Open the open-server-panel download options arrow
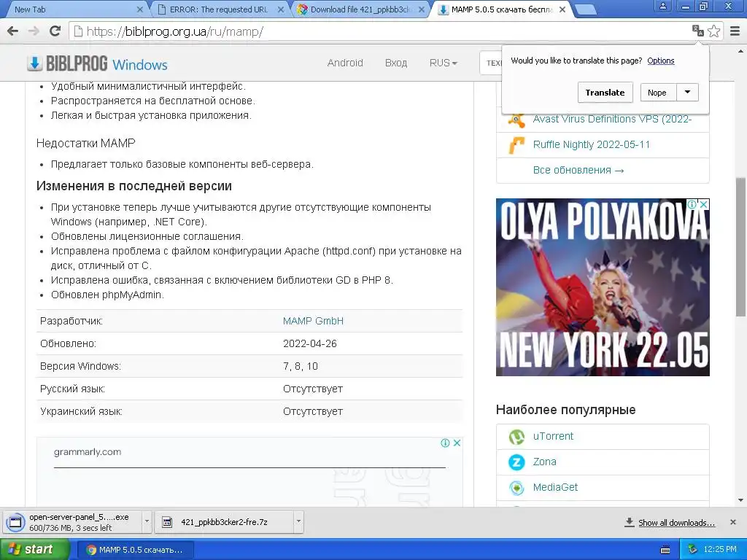 tap(147, 521)
